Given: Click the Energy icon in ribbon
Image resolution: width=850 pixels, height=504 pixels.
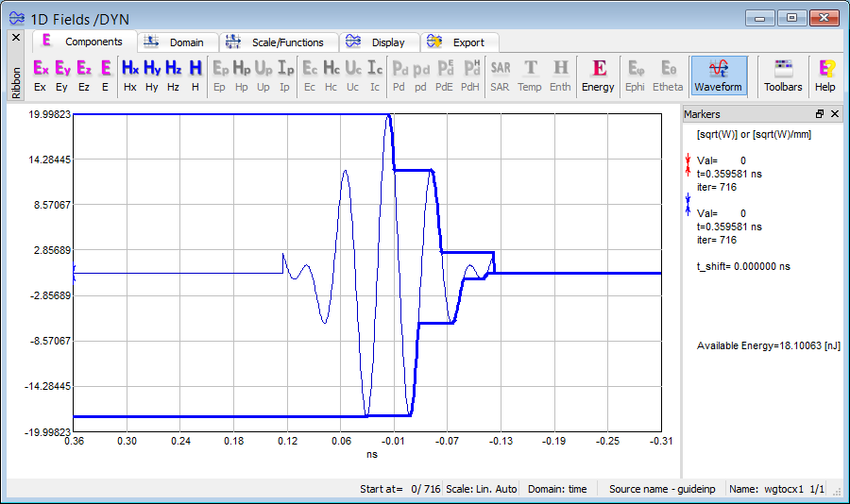Looking at the screenshot, I should tap(598, 75).
